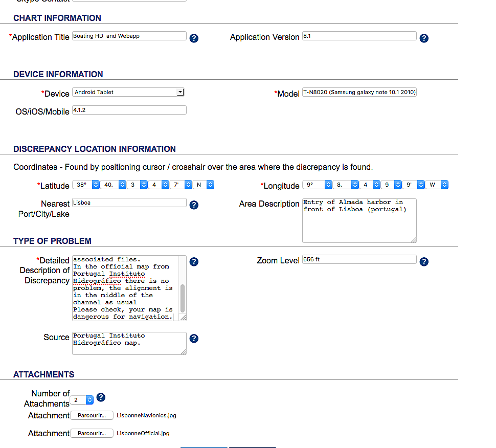Click the CHART INFORMATION heading
Image resolution: width=496 pixels, height=448 pixels.
(x=57, y=18)
